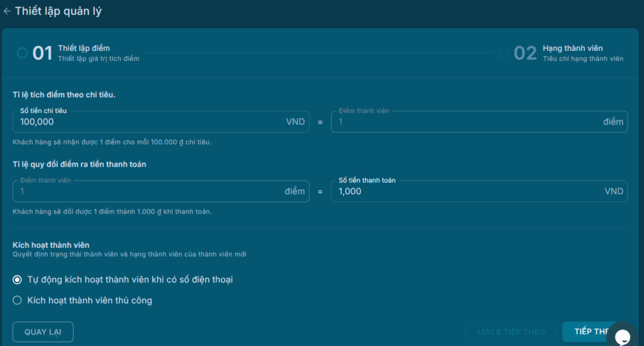Click the Thiết lập quản lý page title

[x=58, y=11]
